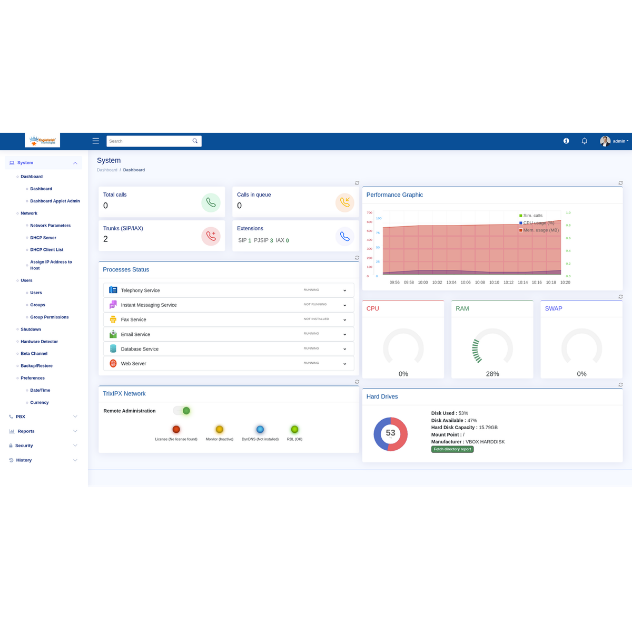The height and width of the screenshot is (621, 632).
Task: Click the Database Service cylinder icon
Action: (x=113, y=349)
